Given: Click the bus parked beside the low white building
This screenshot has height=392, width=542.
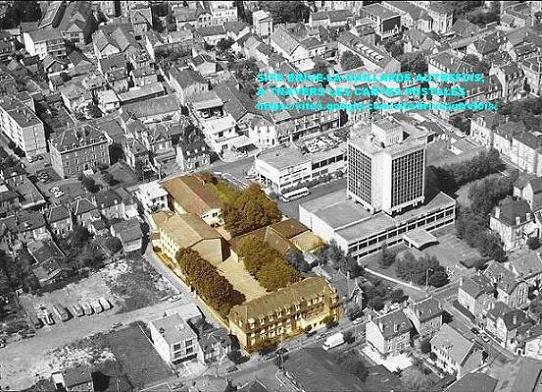Looking at the screenshot, I should pos(295,194).
